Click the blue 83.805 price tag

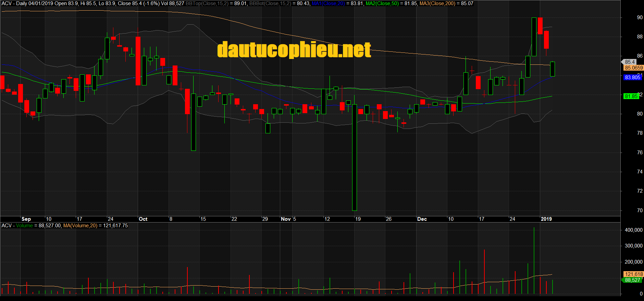point(632,77)
